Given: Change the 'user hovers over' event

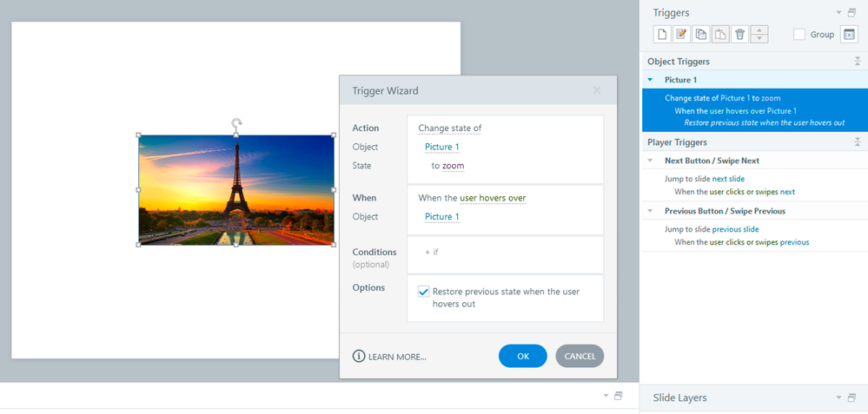Looking at the screenshot, I should coord(492,198).
